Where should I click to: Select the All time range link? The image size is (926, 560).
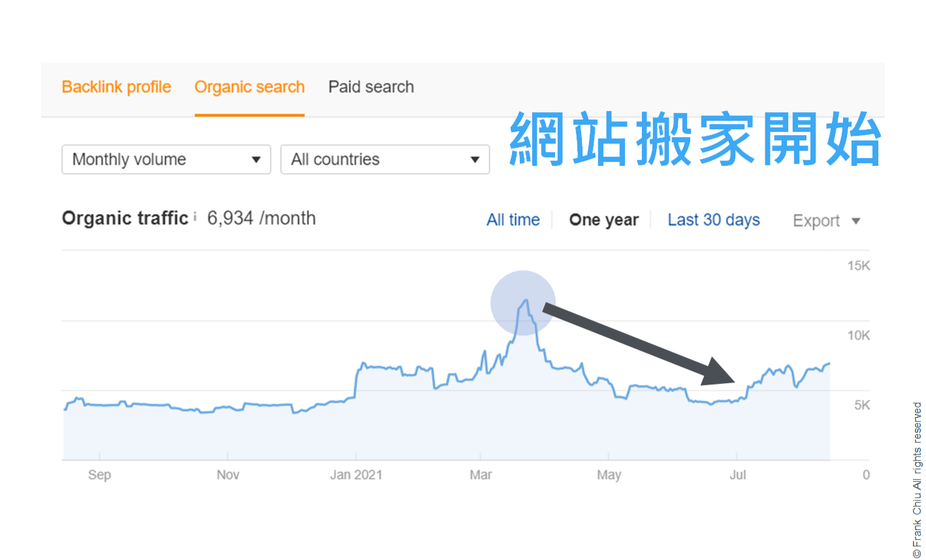point(513,220)
